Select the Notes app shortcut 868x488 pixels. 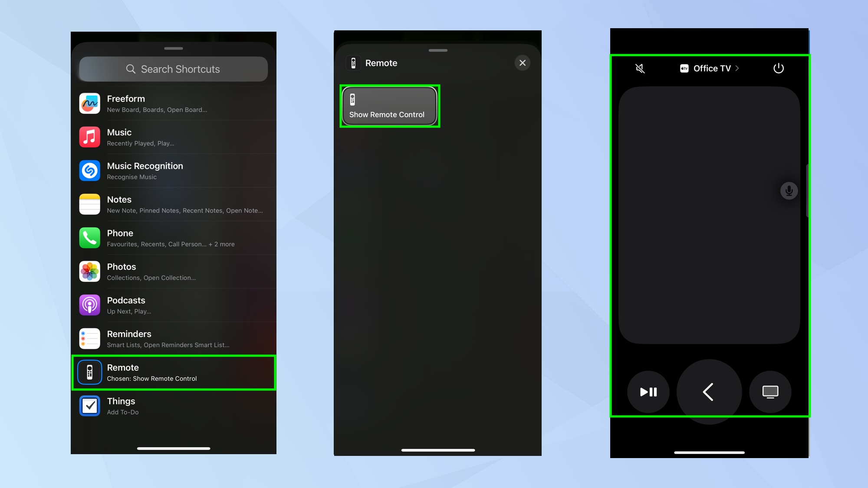pyautogui.click(x=174, y=204)
